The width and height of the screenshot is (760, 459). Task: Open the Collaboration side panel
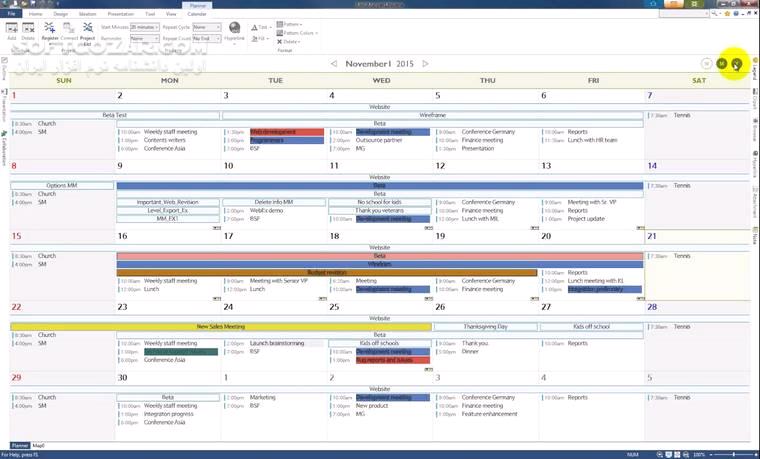(4, 147)
